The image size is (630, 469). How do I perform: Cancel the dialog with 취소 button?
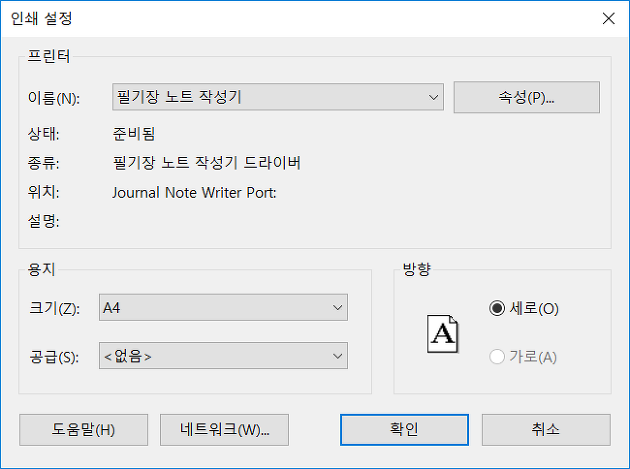(x=546, y=430)
